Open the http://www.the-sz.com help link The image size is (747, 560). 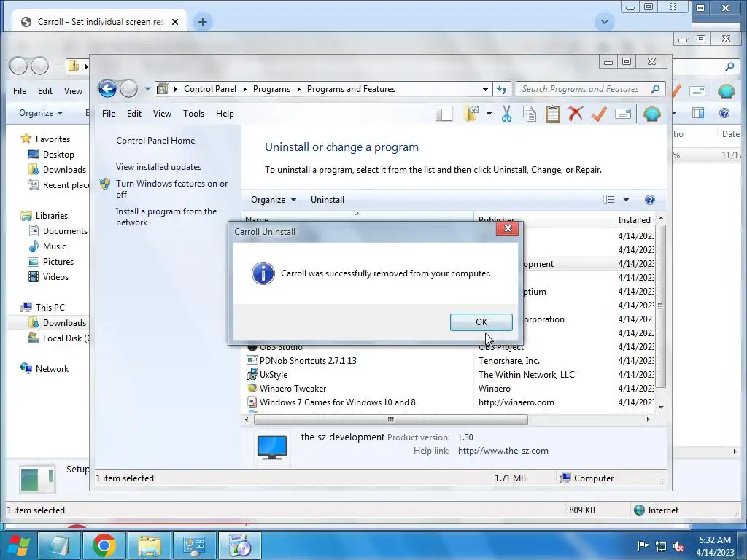[503, 451]
